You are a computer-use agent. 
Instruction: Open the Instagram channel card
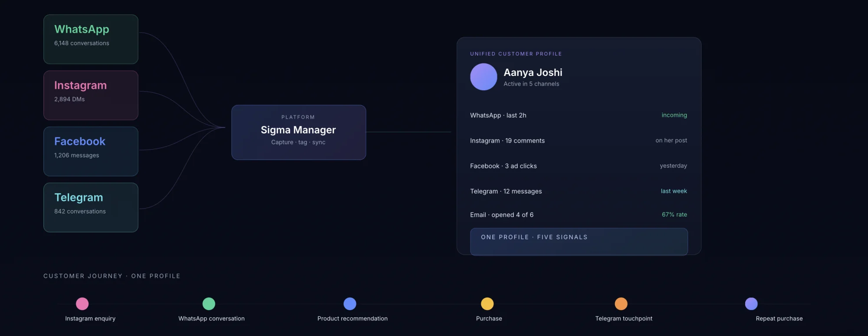point(91,95)
